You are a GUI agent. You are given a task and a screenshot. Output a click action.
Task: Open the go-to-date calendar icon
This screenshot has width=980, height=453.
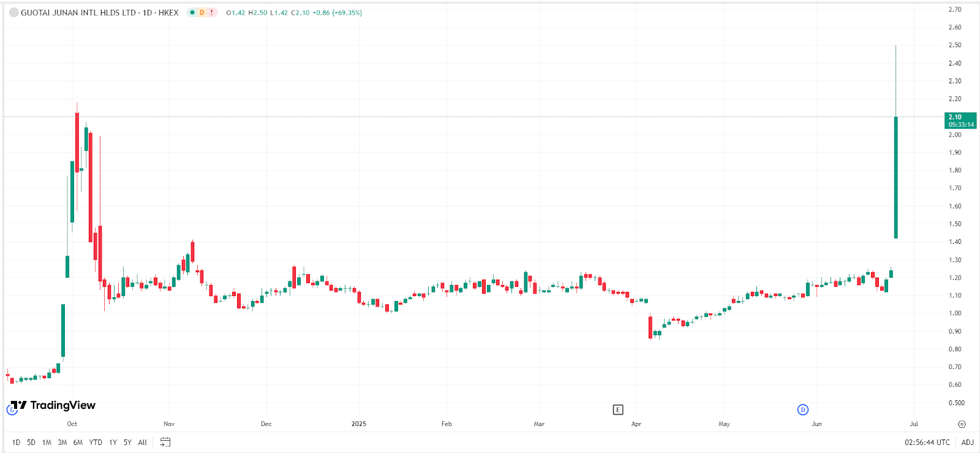pyautogui.click(x=164, y=442)
